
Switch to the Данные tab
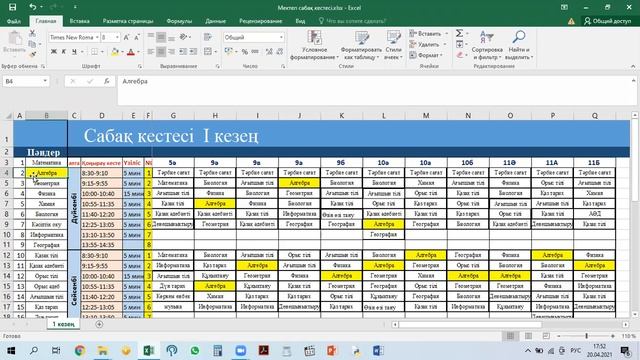[216, 21]
